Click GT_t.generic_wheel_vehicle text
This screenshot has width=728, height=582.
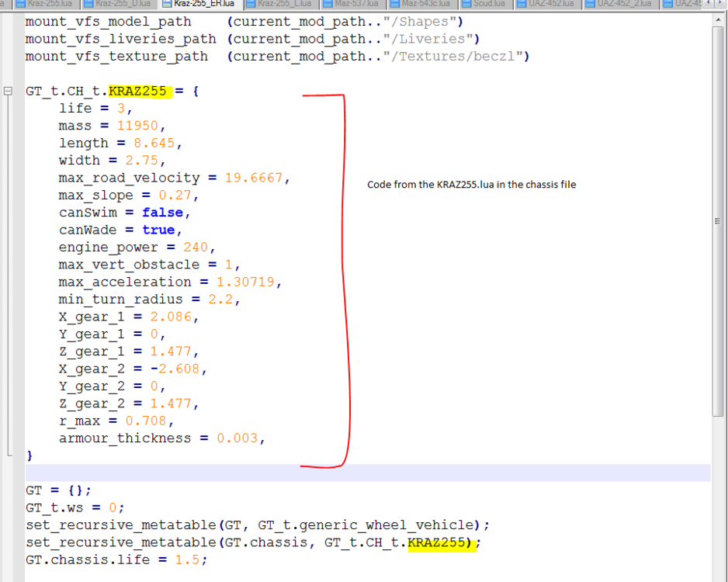click(x=366, y=525)
